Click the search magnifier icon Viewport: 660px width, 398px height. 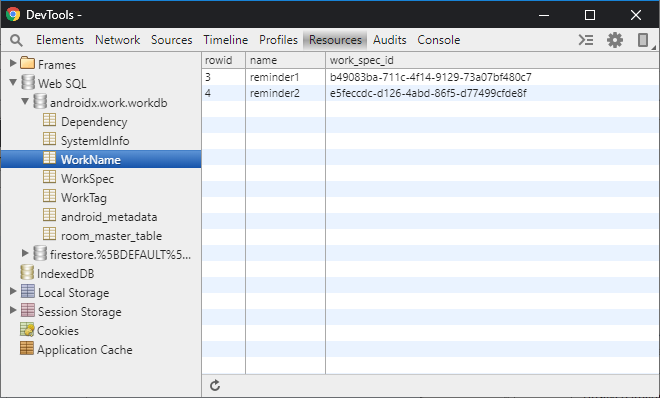pos(16,40)
